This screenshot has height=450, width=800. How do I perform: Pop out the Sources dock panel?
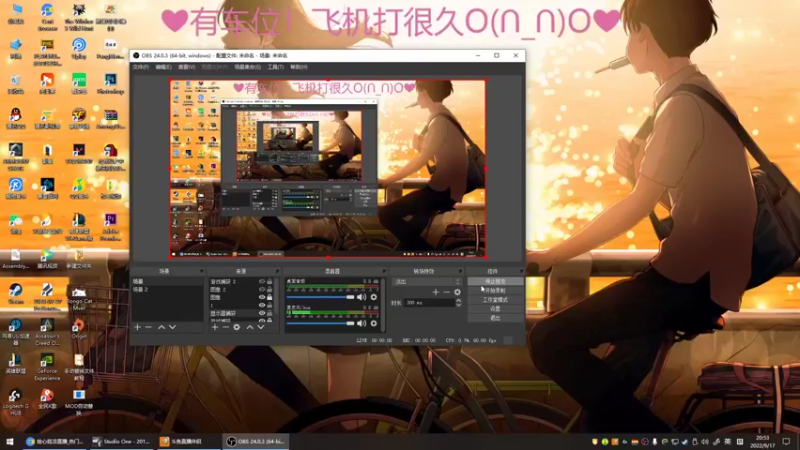pyautogui.click(x=278, y=271)
